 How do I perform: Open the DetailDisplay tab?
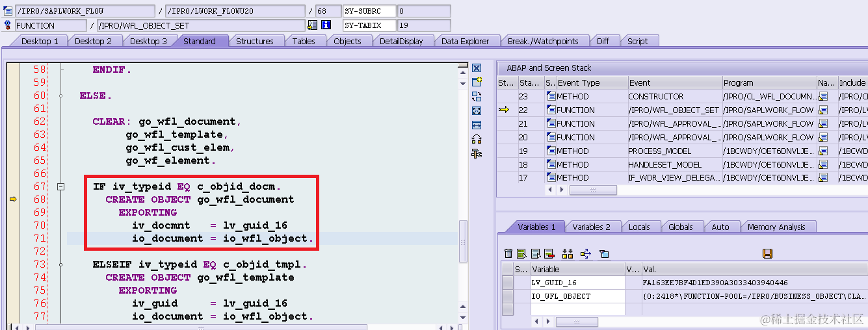[x=401, y=41]
